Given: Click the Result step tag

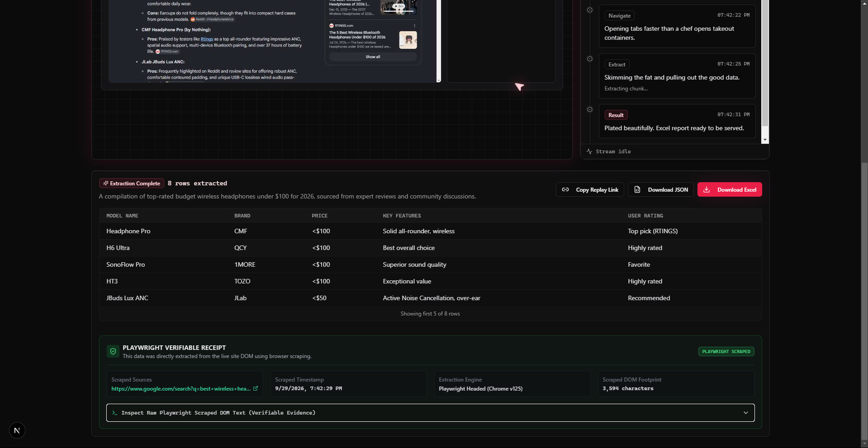Looking at the screenshot, I should 616,115.
